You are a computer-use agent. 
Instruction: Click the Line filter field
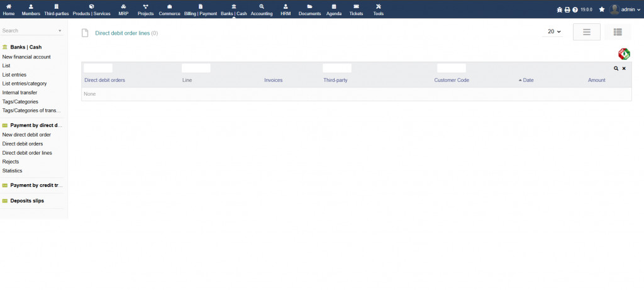pyautogui.click(x=196, y=68)
